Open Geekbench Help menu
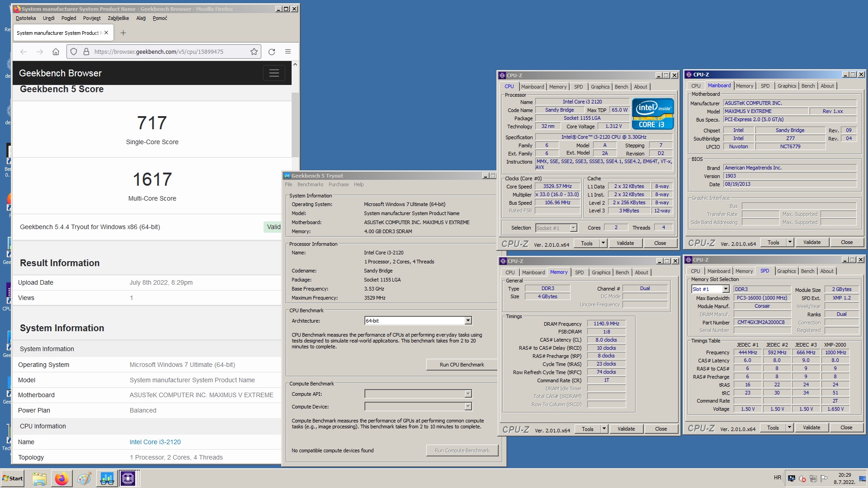The image size is (868, 488). pyautogui.click(x=359, y=184)
